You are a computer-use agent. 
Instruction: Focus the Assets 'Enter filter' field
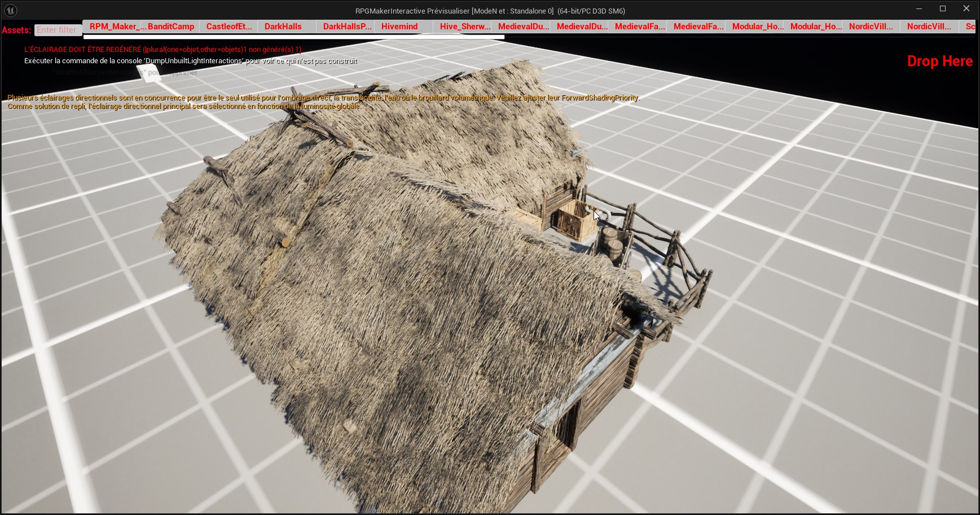[58, 30]
